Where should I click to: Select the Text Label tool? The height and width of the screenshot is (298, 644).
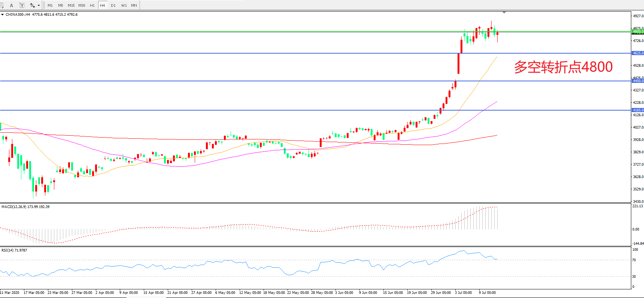point(22,5)
